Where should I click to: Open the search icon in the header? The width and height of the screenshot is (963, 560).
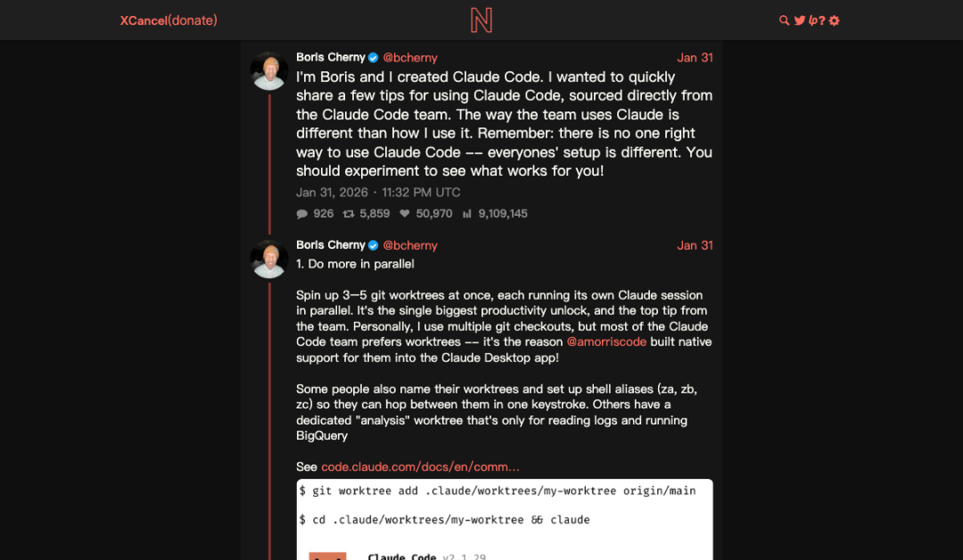[x=784, y=20]
